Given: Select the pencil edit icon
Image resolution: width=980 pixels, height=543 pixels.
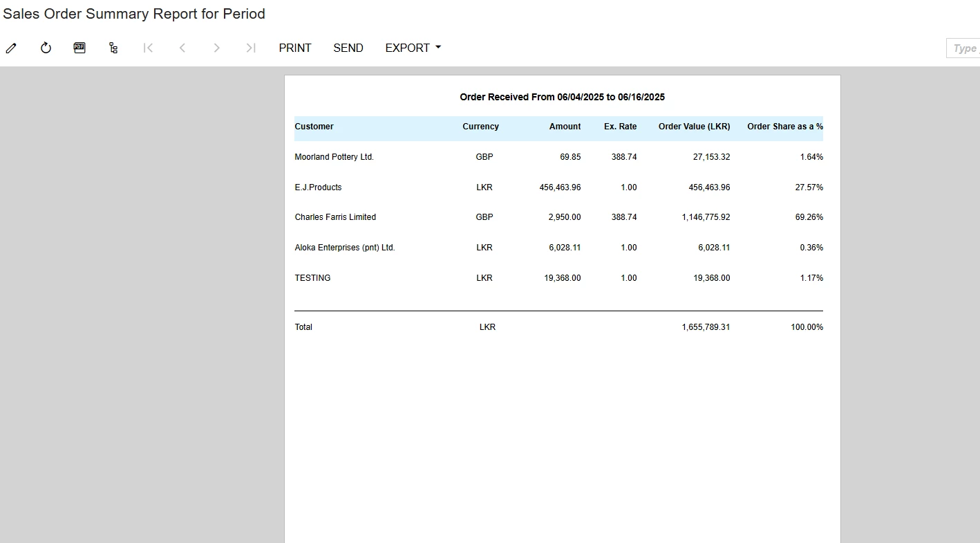Looking at the screenshot, I should click(11, 48).
